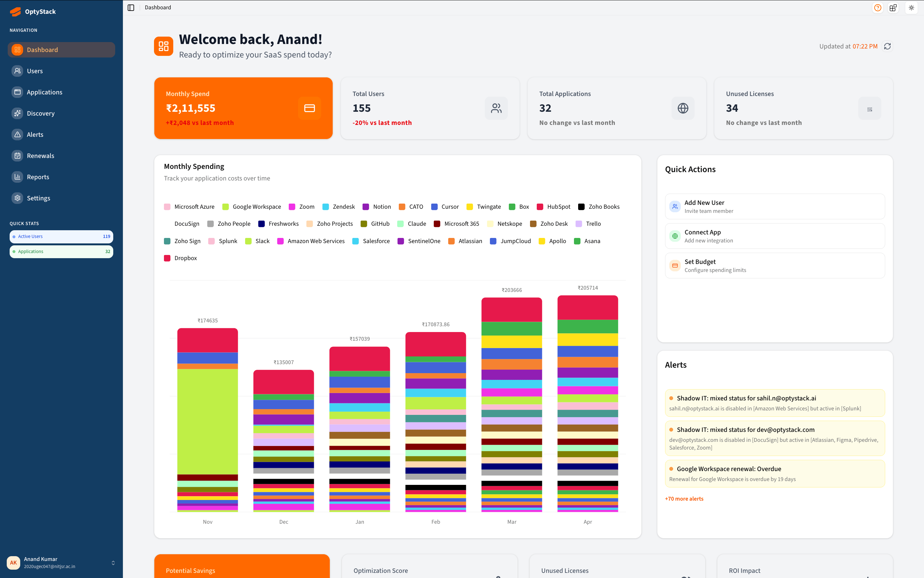Click the apps grid icon in top bar
Screen dimensions: 924x578
click(893, 8)
